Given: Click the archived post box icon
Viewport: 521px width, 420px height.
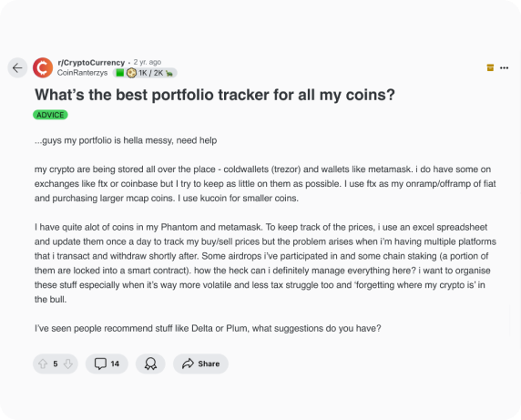Looking at the screenshot, I should point(490,67).
